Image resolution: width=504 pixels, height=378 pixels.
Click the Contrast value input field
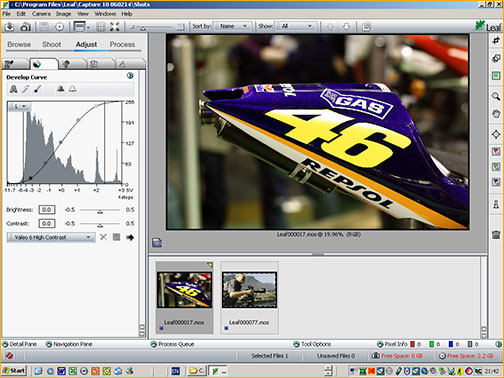point(47,223)
